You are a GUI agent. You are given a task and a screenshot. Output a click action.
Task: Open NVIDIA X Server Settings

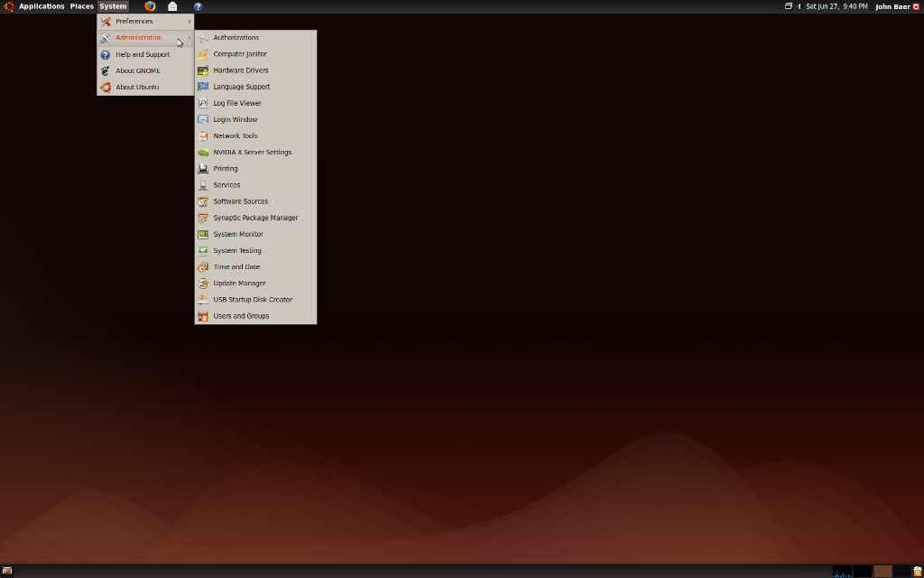[x=255, y=152]
